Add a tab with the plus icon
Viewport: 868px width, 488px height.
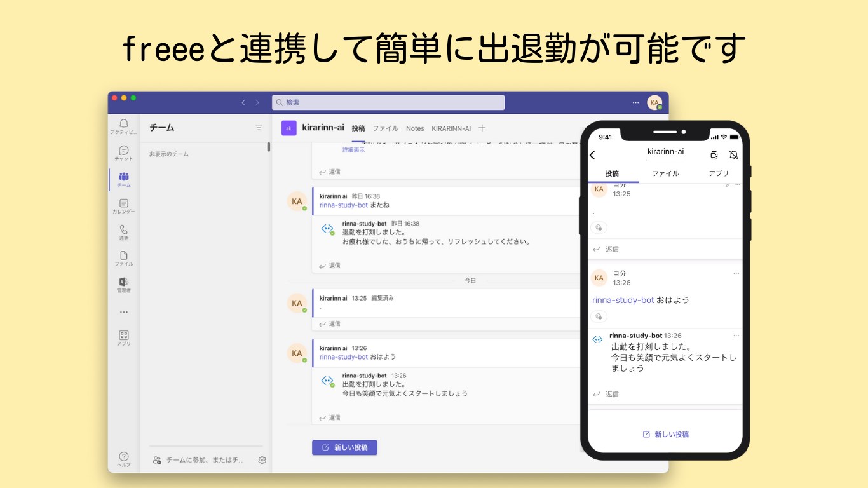click(x=482, y=128)
